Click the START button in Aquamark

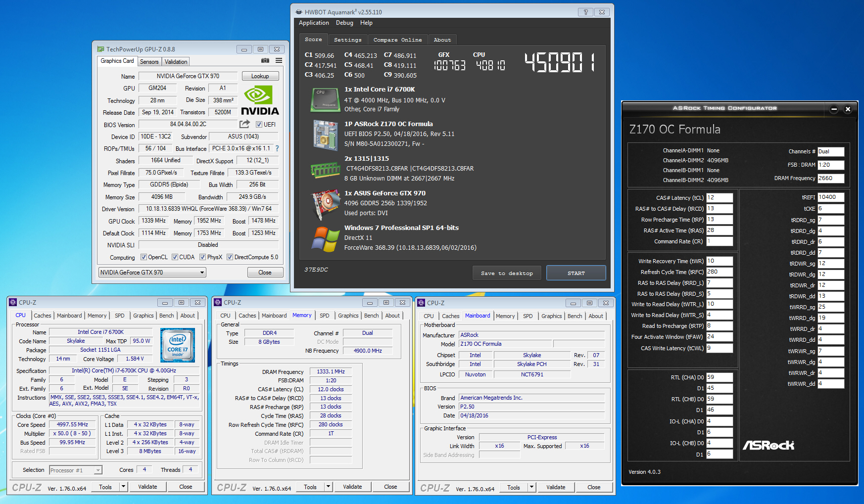tap(576, 273)
